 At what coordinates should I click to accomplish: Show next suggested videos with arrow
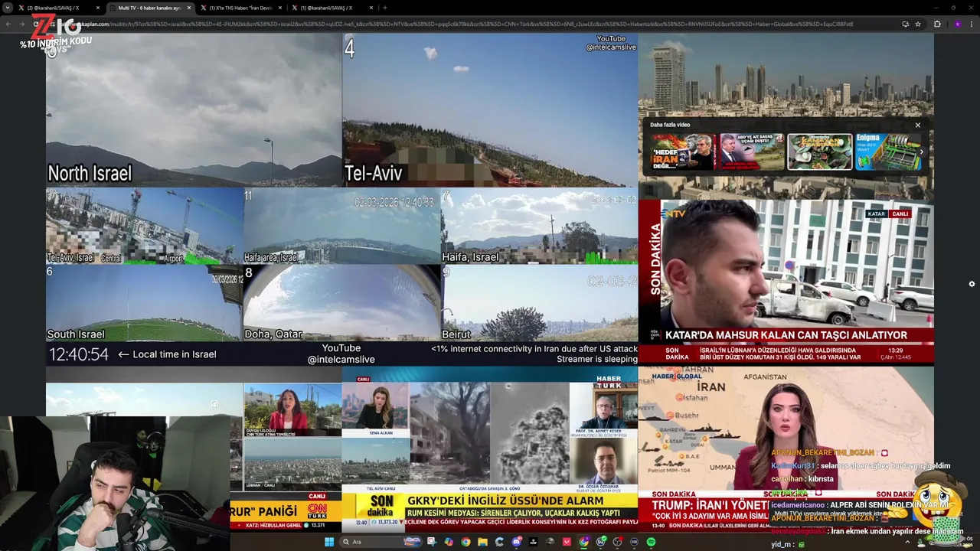point(921,152)
